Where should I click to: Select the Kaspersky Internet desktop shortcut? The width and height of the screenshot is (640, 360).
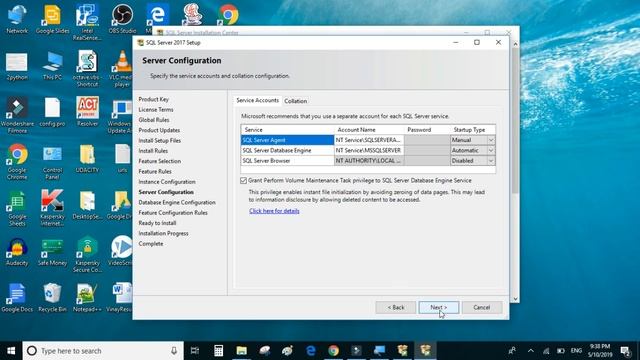[x=52, y=208]
